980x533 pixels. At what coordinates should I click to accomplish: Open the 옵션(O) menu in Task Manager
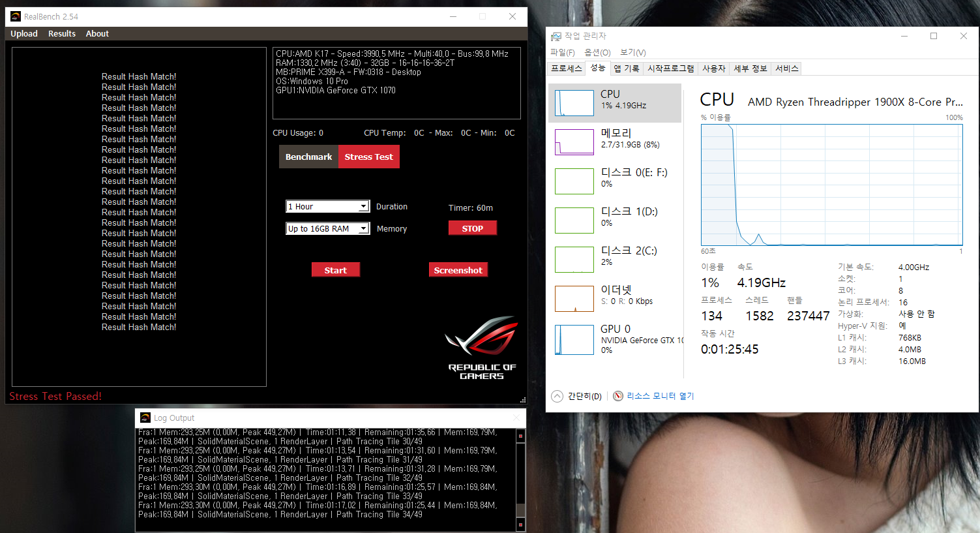point(597,52)
